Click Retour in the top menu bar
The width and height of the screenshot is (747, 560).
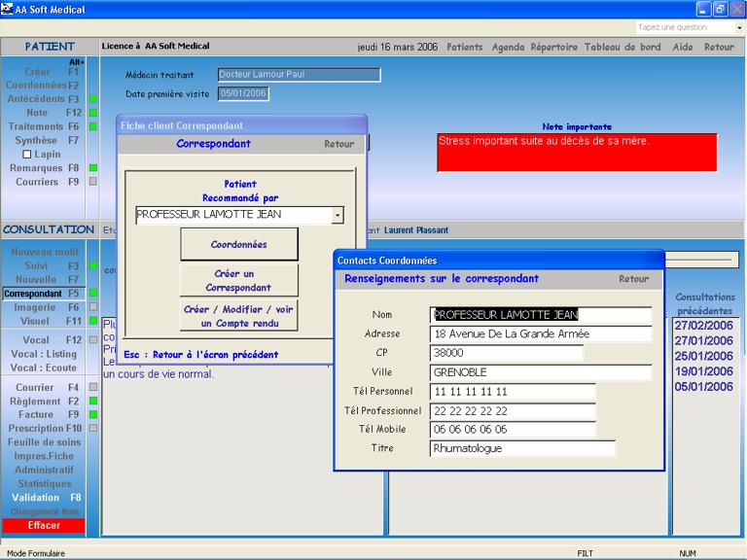click(x=720, y=47)
